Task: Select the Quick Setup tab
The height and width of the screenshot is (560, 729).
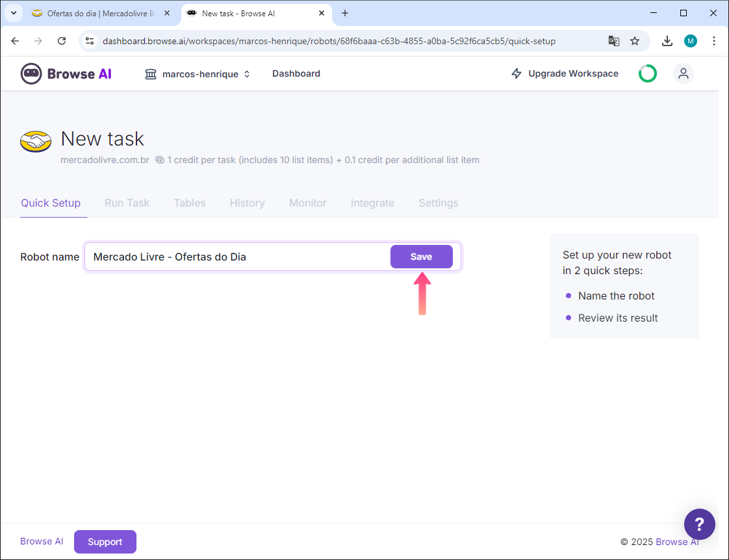Action: click(51, 203)
